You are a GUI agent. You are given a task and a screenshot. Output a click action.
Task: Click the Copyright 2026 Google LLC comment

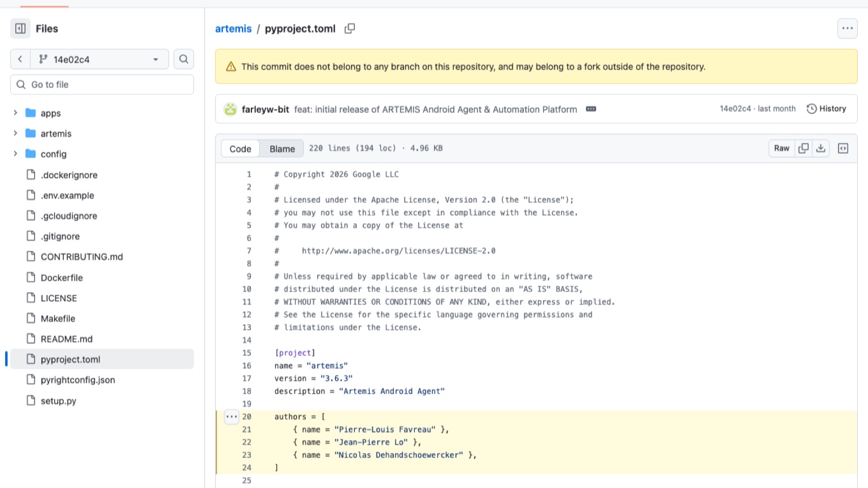click(x=337, y=175)
